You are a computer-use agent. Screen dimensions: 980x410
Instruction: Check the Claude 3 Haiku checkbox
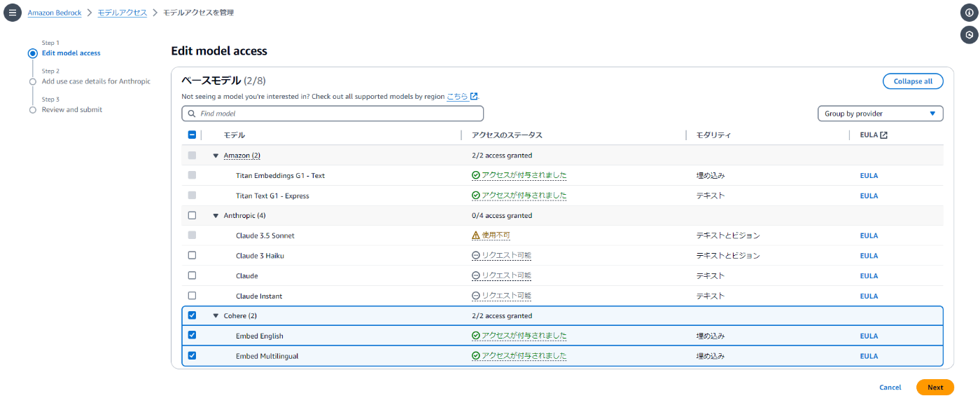tap(192, 255)
